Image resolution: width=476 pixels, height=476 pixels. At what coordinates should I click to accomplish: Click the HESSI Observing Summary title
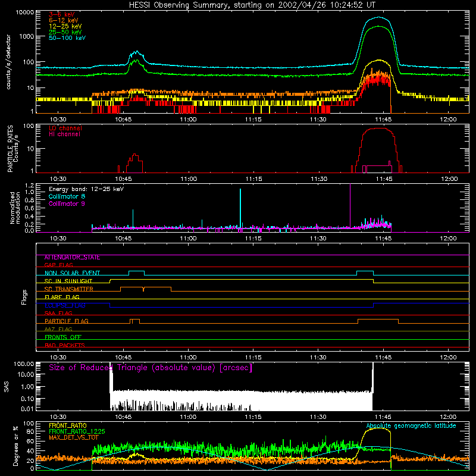click(x=252, y=5)
